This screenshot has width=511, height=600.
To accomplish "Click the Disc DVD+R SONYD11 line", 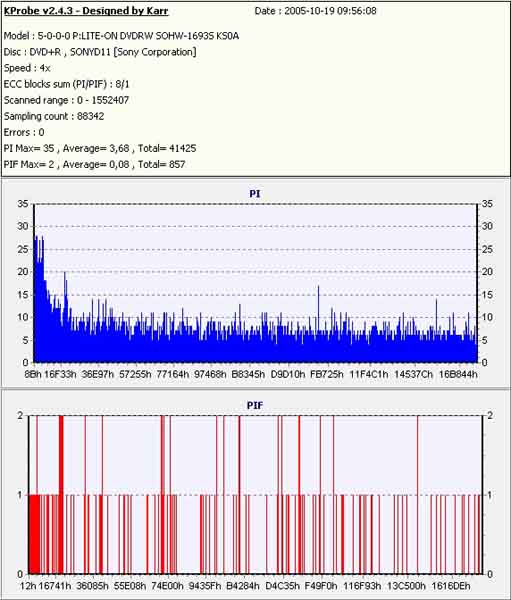I will pyautogui.click(x=100, y=52).
